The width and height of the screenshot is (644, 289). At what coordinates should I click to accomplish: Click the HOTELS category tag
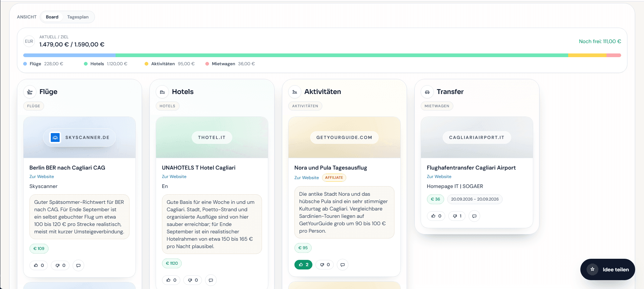click(167, 106)
